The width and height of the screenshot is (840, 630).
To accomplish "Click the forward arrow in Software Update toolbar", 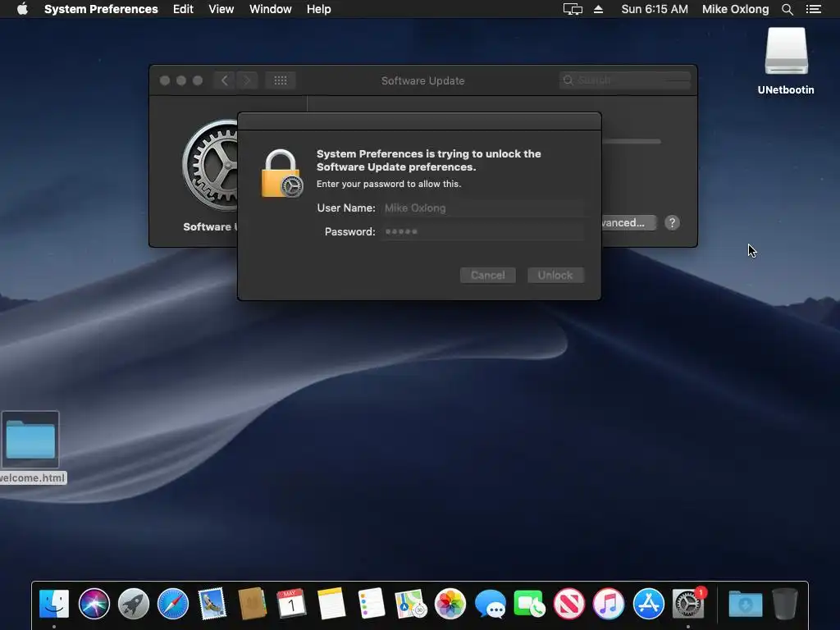I will [x=247, y=80].
